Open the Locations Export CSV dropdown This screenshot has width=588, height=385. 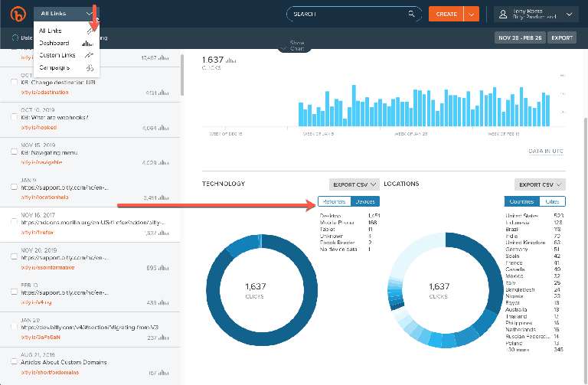[540, 184]
